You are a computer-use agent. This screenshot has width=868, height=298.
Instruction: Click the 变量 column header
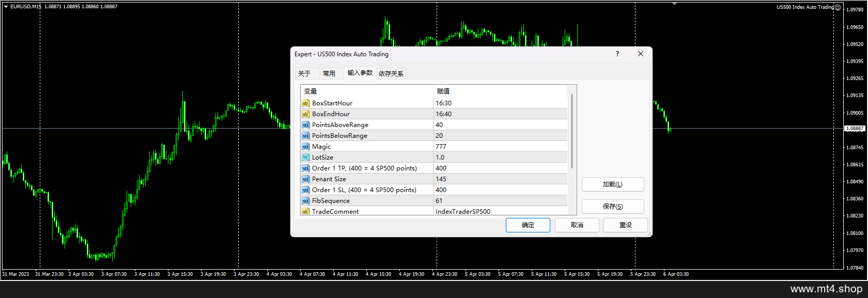point(367,91)
